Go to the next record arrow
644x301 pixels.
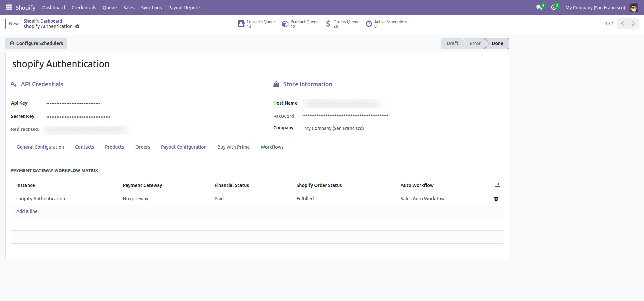[x=633, y=24]
